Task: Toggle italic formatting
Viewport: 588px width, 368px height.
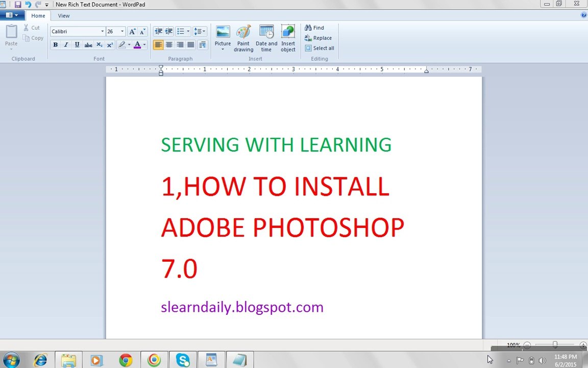Action: coord(66,44)
